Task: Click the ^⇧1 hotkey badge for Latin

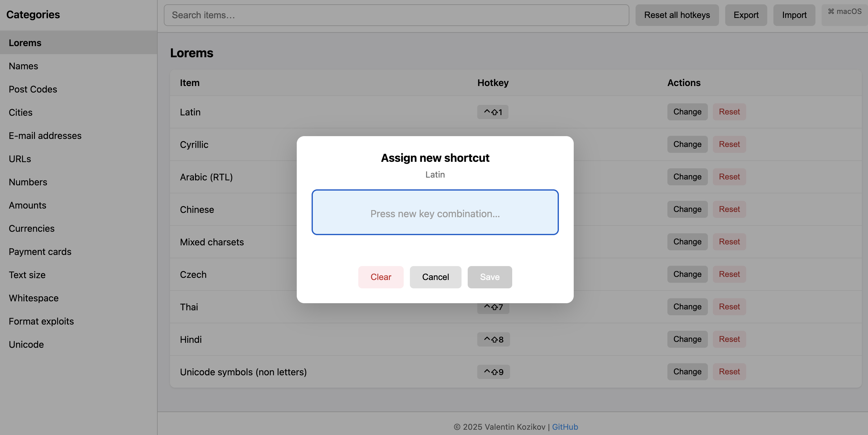Action: [x=493, y=112]
